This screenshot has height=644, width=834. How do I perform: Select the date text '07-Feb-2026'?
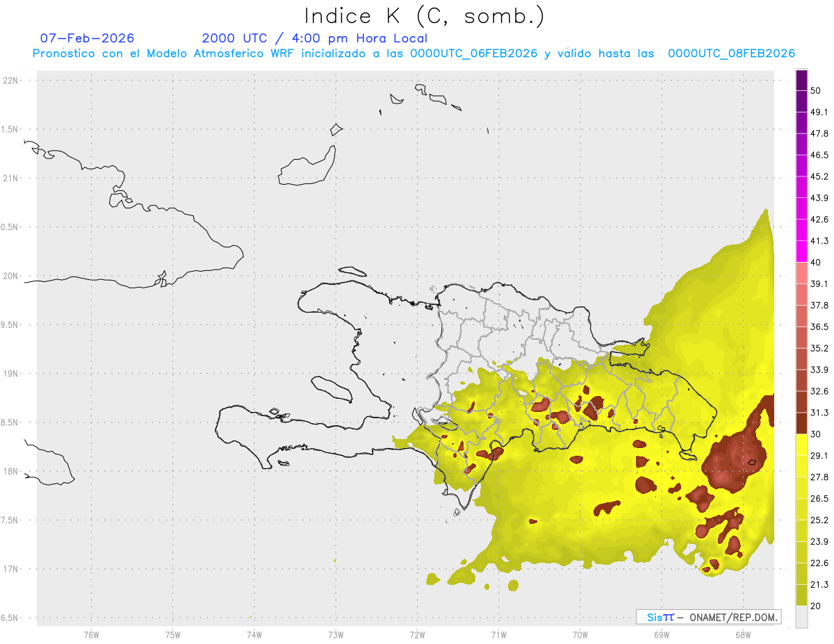87,38
